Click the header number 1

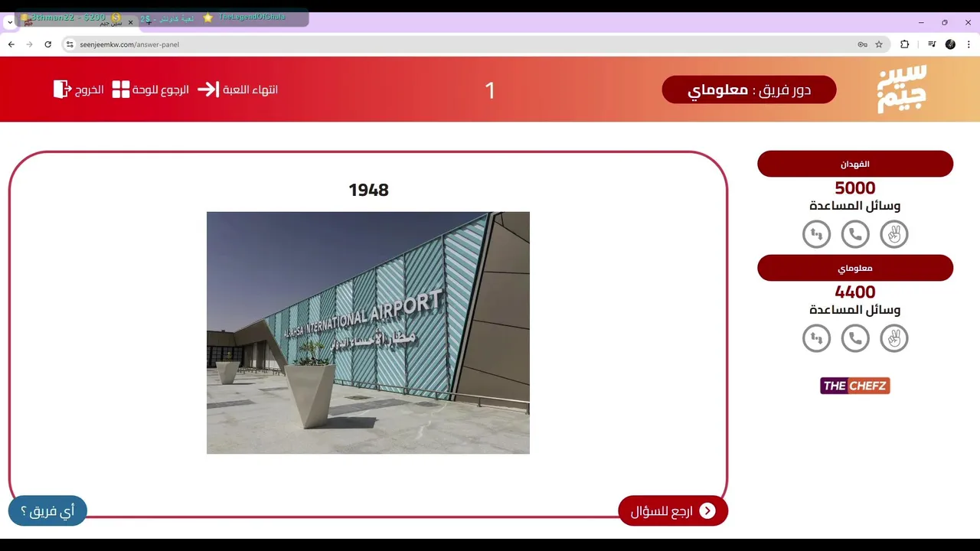(x=490, y=90)
